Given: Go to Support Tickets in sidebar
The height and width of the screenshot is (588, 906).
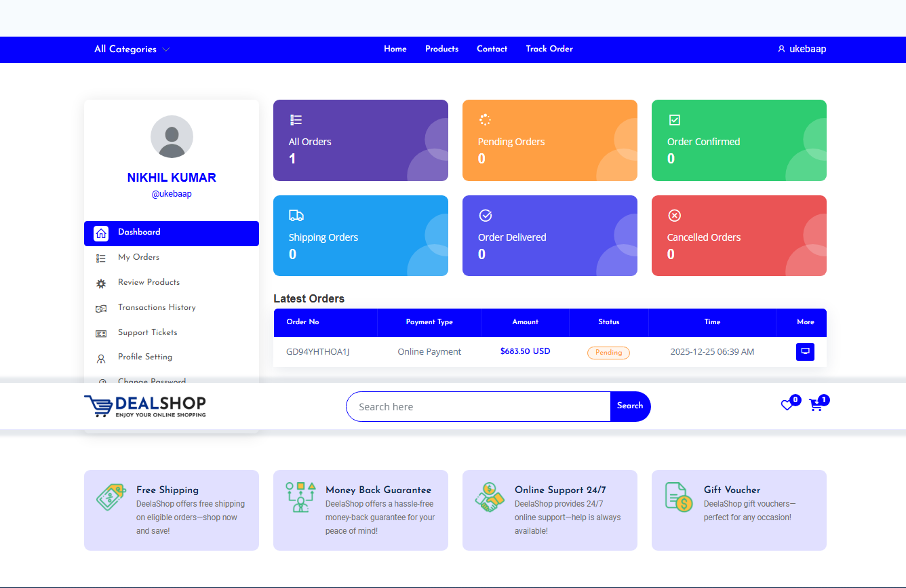Looking at the screenshot, I should tap(147, 332).
